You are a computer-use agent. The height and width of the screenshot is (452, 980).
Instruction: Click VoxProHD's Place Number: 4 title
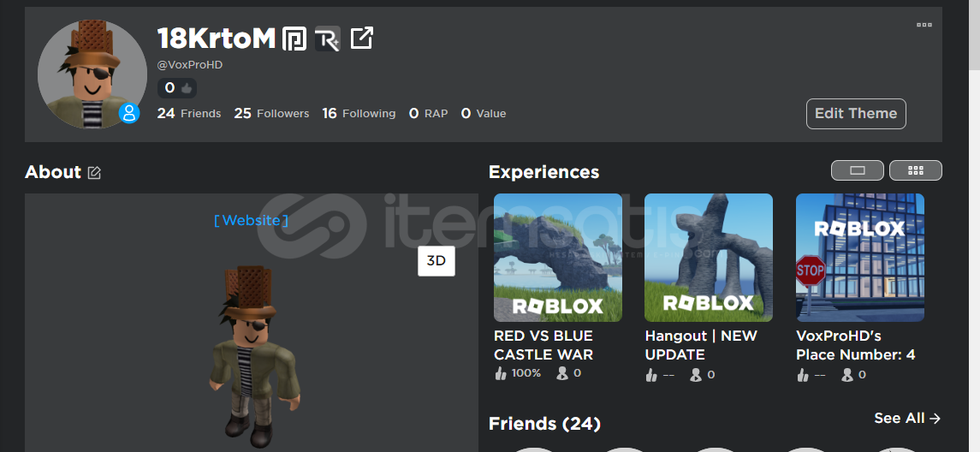click(x=855, y=345)
